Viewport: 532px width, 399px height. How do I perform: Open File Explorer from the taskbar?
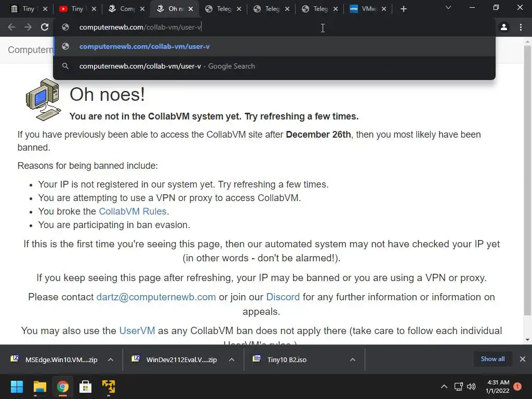(x=39, y=387)
